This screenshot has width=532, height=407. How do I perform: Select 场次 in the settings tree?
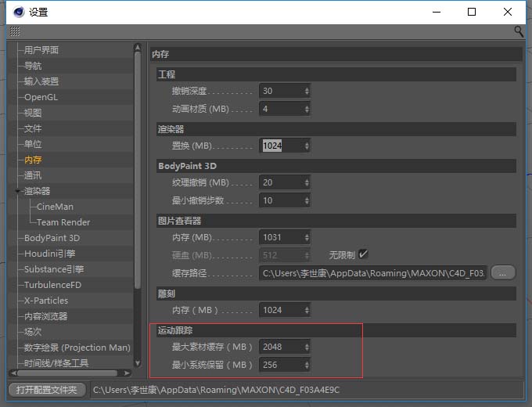pos(33,332)
